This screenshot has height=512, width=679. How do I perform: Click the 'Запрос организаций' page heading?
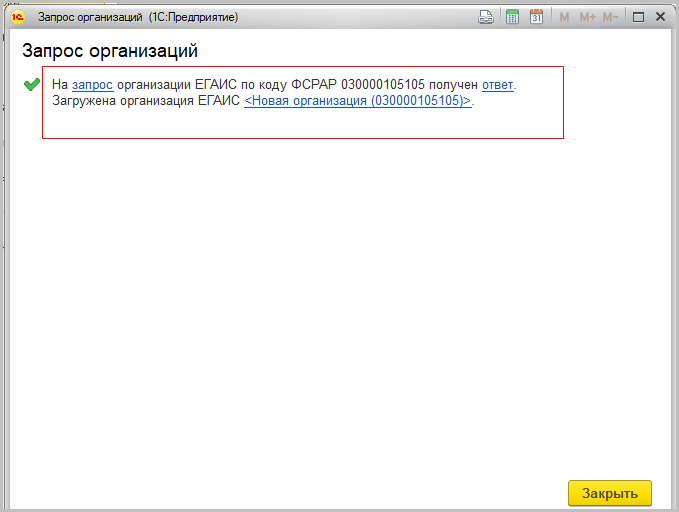[x=110, y=51]
